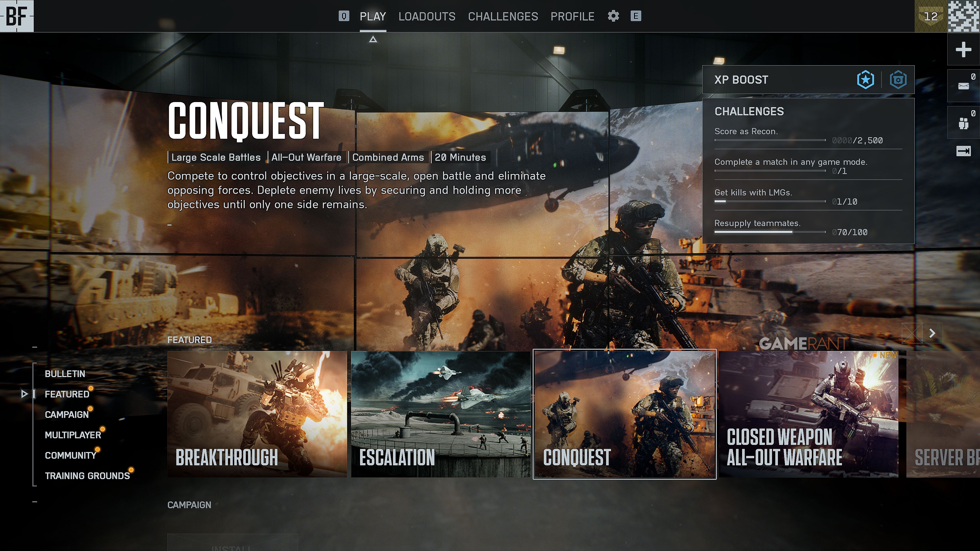This screenshot has width=980, height=551.
Task: Choose the Breakthrough mode card
Action: pos(257,414)
